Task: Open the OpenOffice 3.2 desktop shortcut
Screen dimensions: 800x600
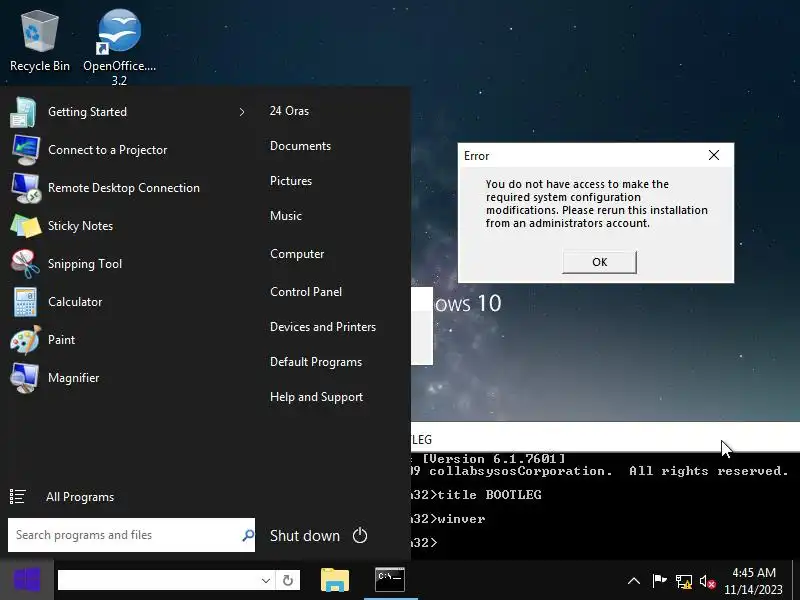Action: (119, 46)
